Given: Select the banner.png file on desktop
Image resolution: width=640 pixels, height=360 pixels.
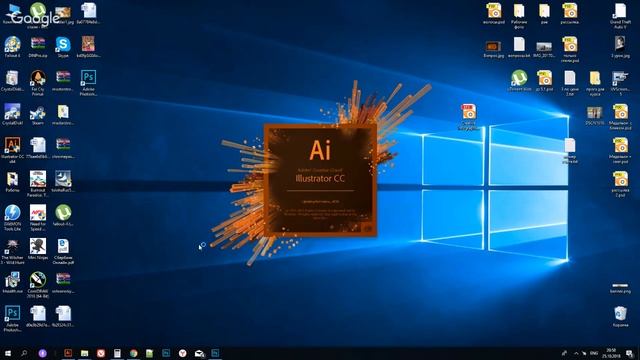Looking at the screenshot, I should (620, 287).
